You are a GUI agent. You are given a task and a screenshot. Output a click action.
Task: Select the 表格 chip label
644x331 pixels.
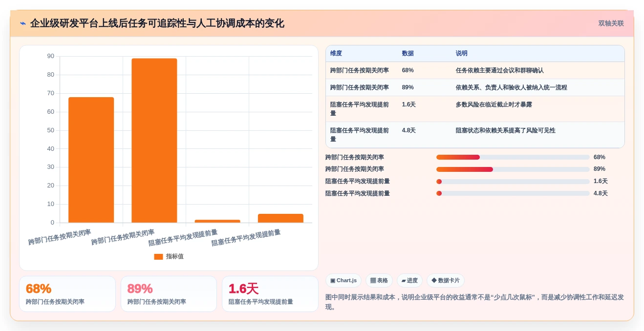pyautogui.click(x=382, y=281)
